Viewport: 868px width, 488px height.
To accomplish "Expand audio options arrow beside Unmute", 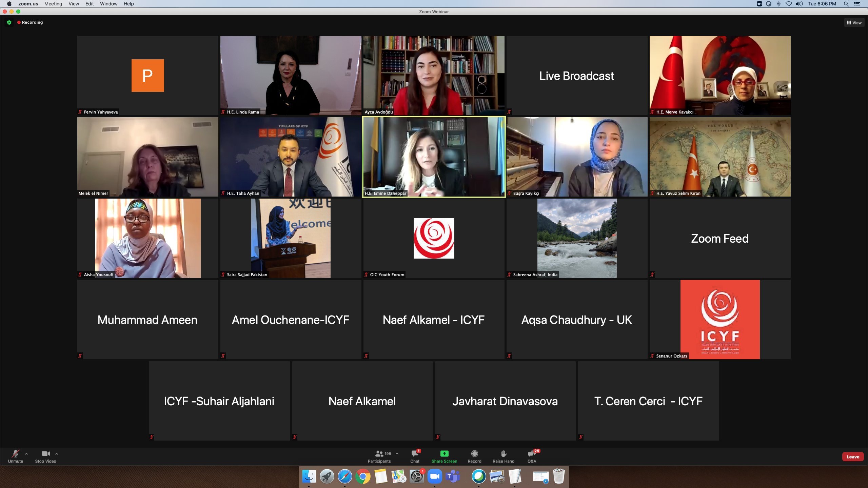I will 26,453.
